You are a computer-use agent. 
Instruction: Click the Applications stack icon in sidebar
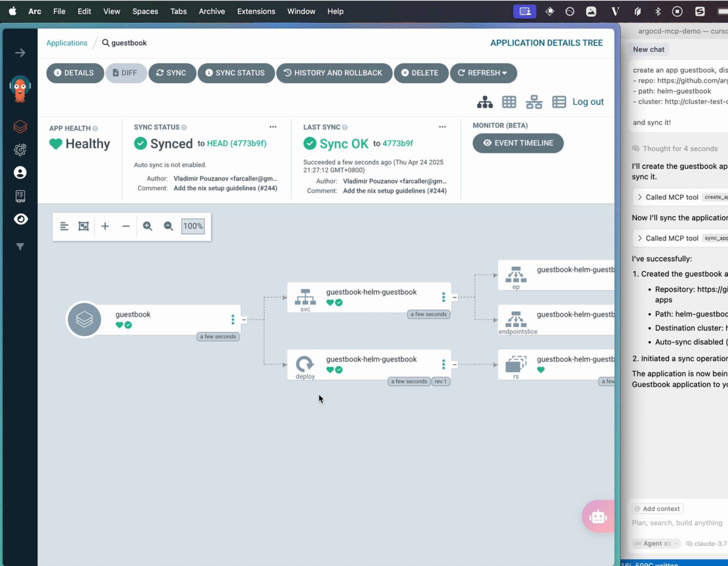tap(20, 127)
